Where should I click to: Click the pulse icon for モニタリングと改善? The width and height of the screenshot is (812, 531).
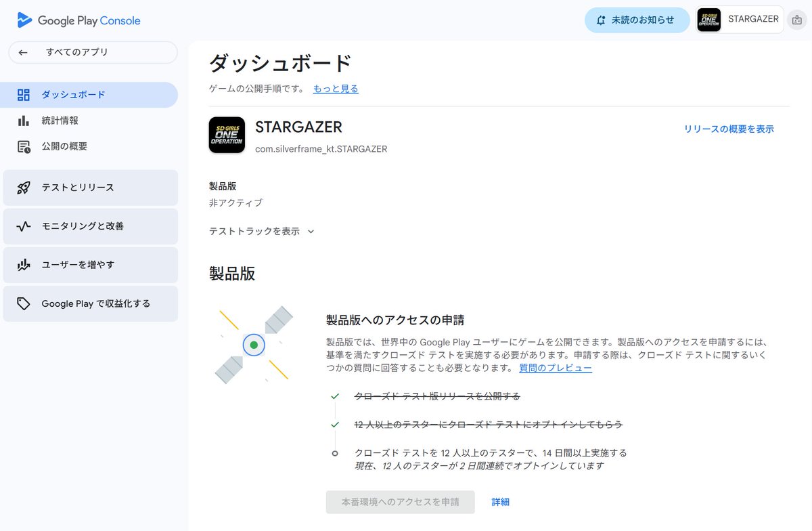tap(24, 226)
